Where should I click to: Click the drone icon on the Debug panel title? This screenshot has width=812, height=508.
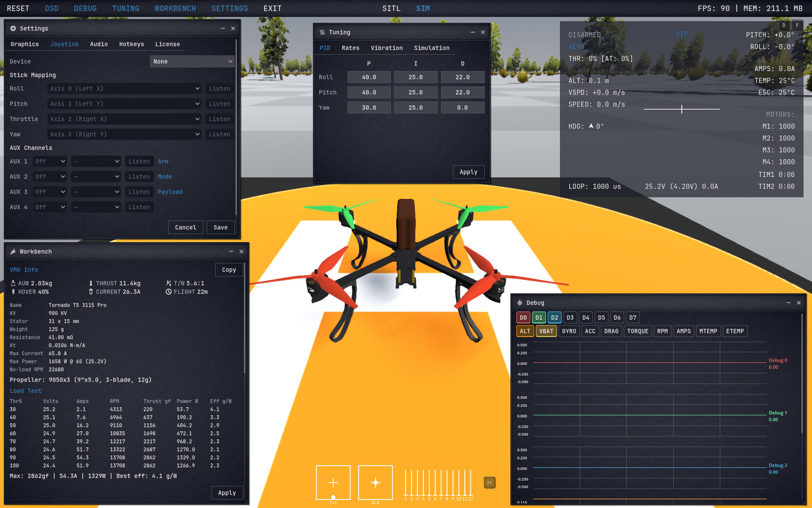[x=519, y=302]
